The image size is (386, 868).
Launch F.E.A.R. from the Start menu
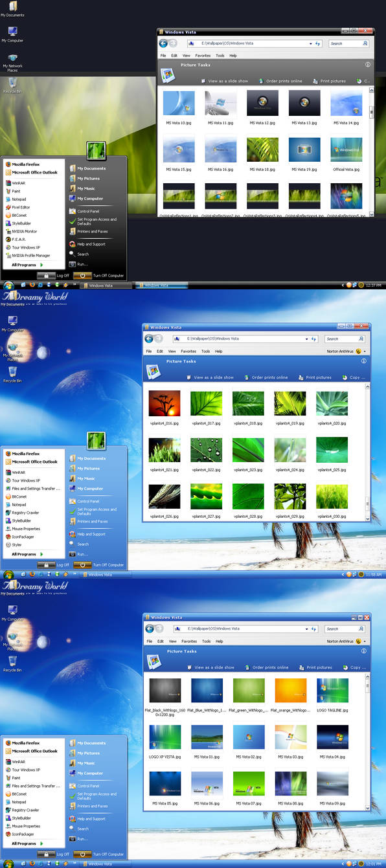pos(16,239)
